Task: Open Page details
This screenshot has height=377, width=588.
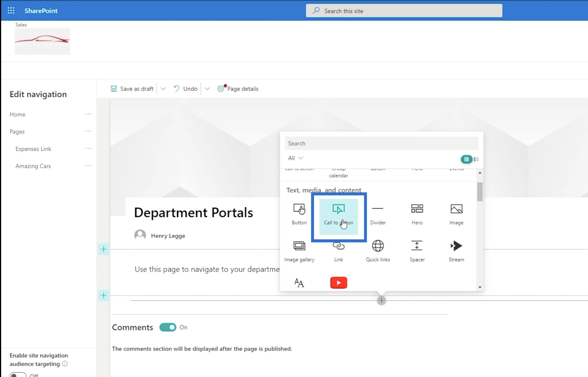Action: 238,89
